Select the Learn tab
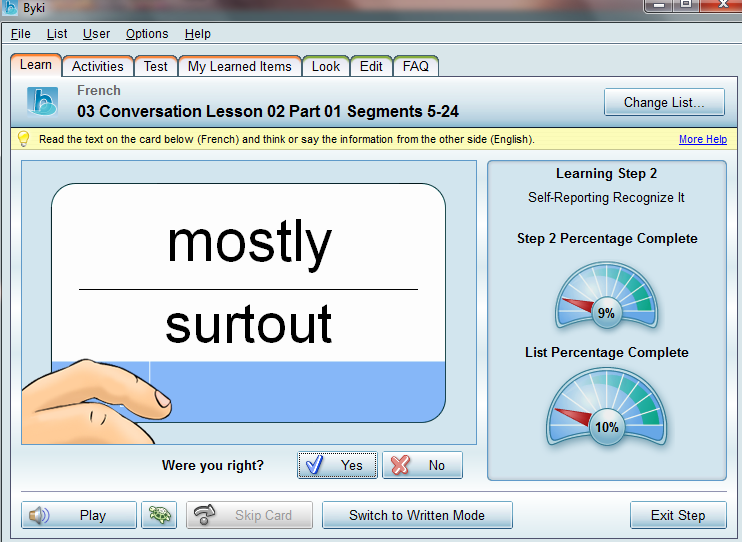This screenshot has height=542, width=742. pyautogui.click(x=36, y=65)
